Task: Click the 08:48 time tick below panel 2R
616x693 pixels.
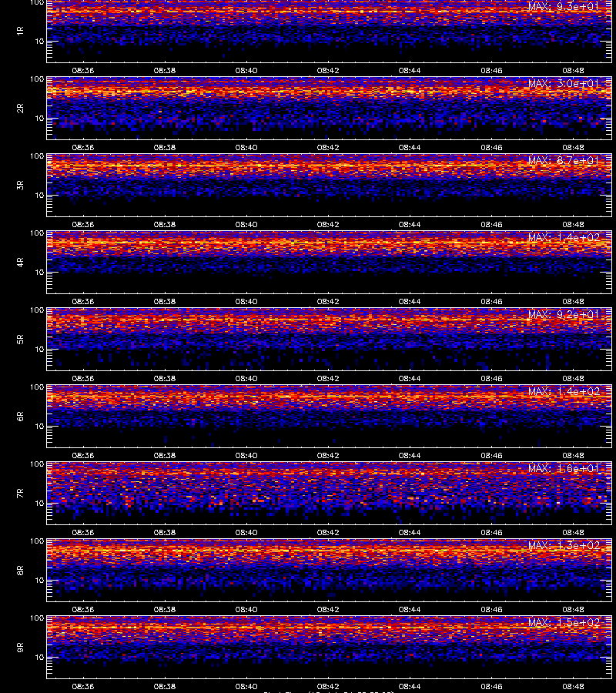Action: point(573,147)
